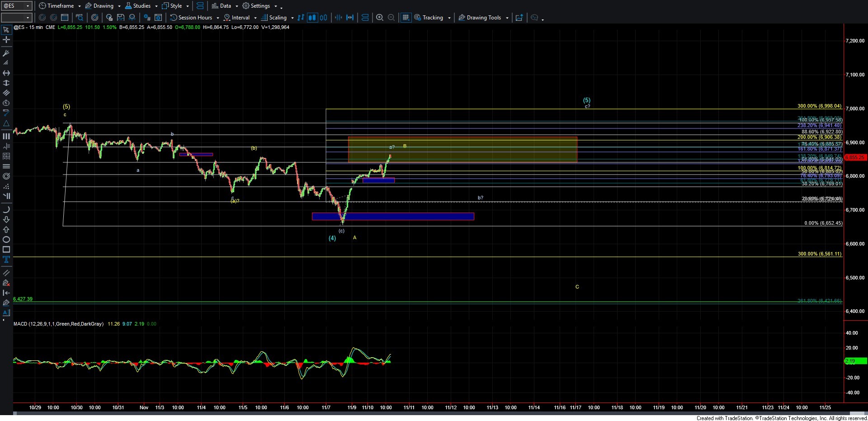Click the Tracking button
Viewport: 868px width, 421px height.
pos(432,18)
